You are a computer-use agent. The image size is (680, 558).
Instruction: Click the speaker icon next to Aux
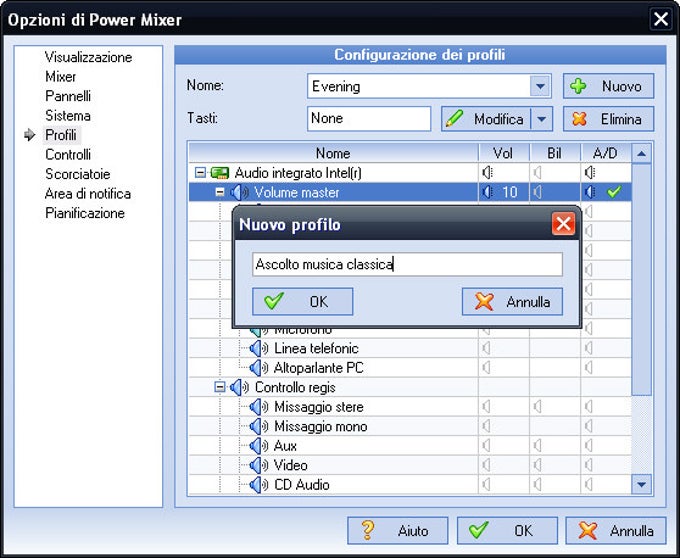[259, 446]
